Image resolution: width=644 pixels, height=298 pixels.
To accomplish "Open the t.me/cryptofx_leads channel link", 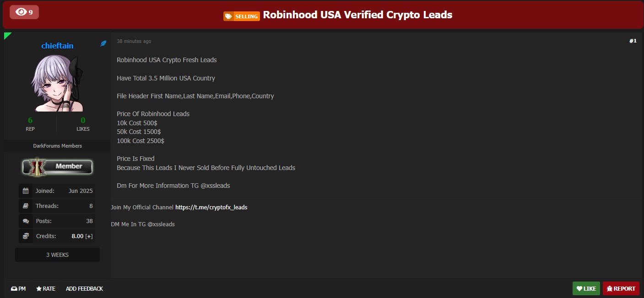I will click(211, 207).
